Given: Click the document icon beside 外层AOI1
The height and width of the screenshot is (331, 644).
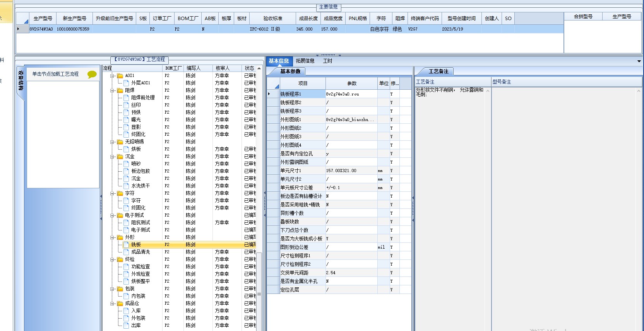Looking at the screenshot, I should coord(126,83).
